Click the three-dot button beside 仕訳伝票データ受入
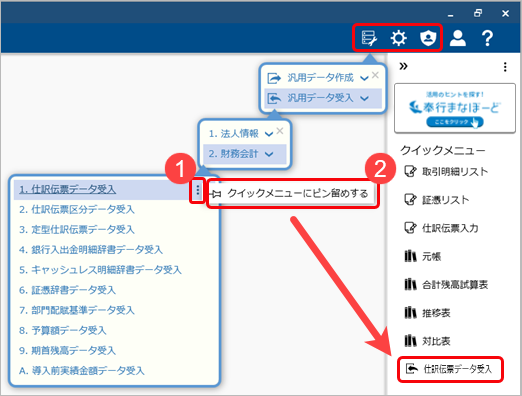Viewport: 522px width, 396px height. [x=198, y=190]
